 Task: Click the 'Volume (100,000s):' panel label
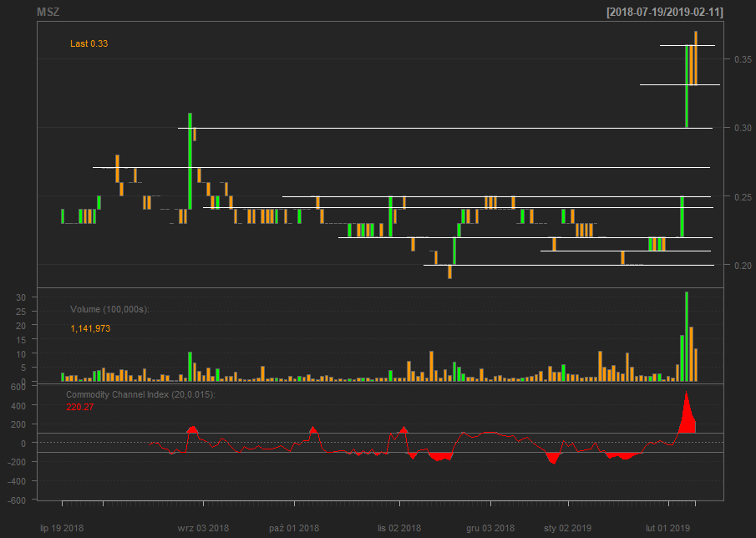coord(110,309)
